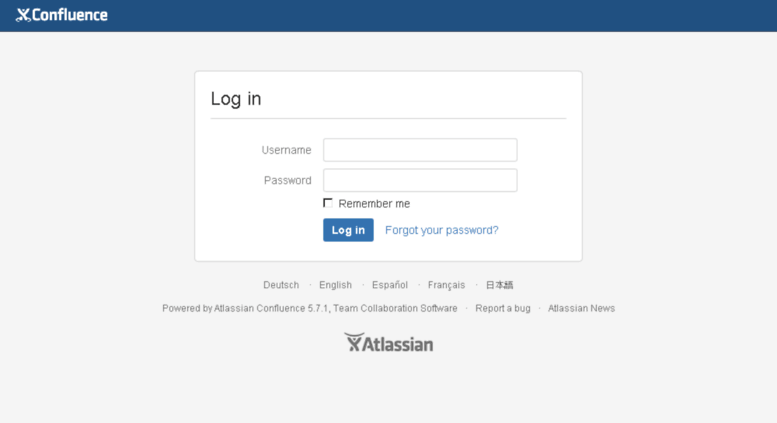Focus the Username input field
Viewport: 777px width, 423px height.
coord(420,150)
